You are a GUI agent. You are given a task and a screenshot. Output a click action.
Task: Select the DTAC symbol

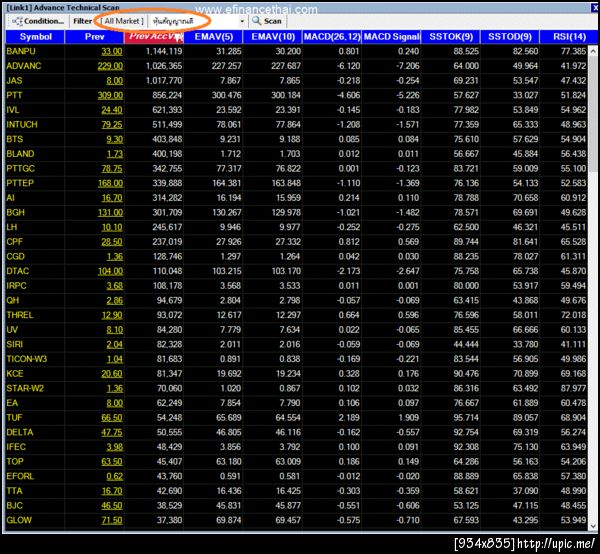tap(18, 271)
